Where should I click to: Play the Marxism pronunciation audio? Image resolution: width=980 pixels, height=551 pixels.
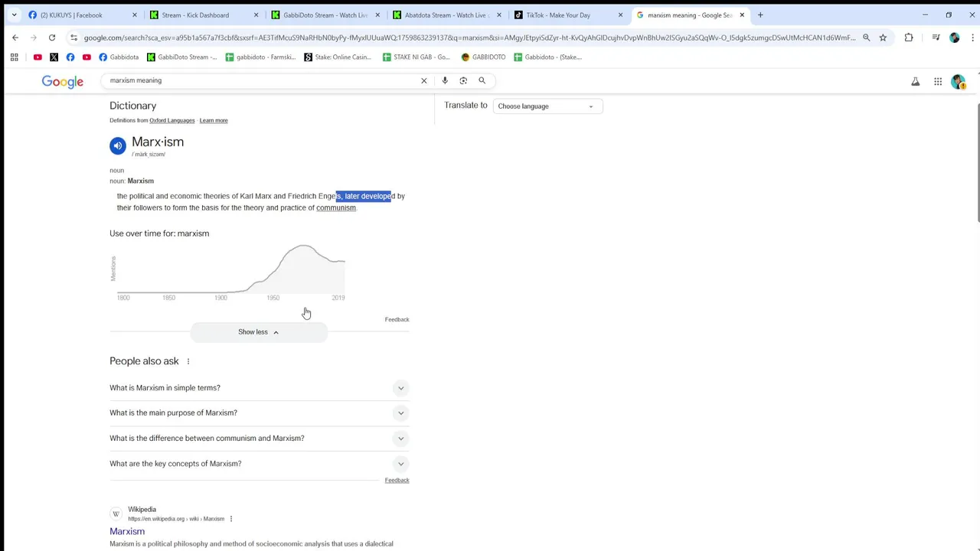coord(117,145)
